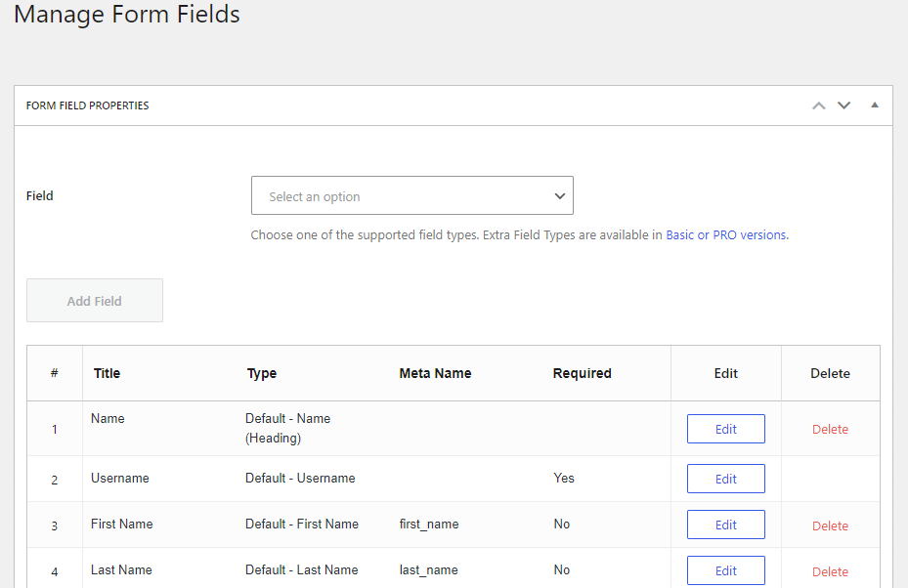Move the Form Field Properties panel down

(x=843, y=105)
